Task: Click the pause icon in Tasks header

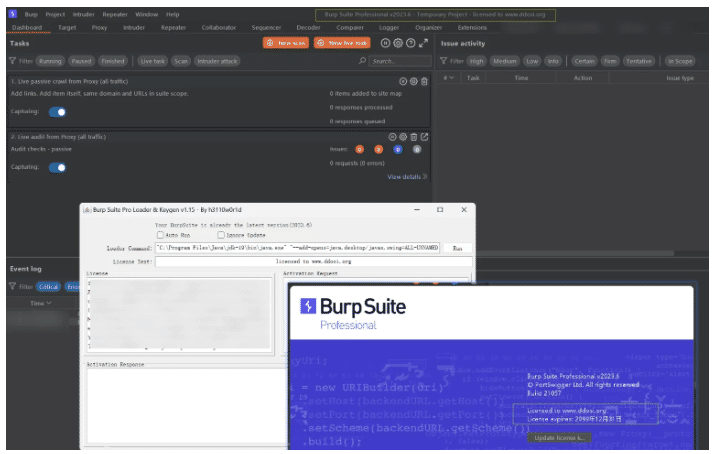Action: [x=385, y=43]
